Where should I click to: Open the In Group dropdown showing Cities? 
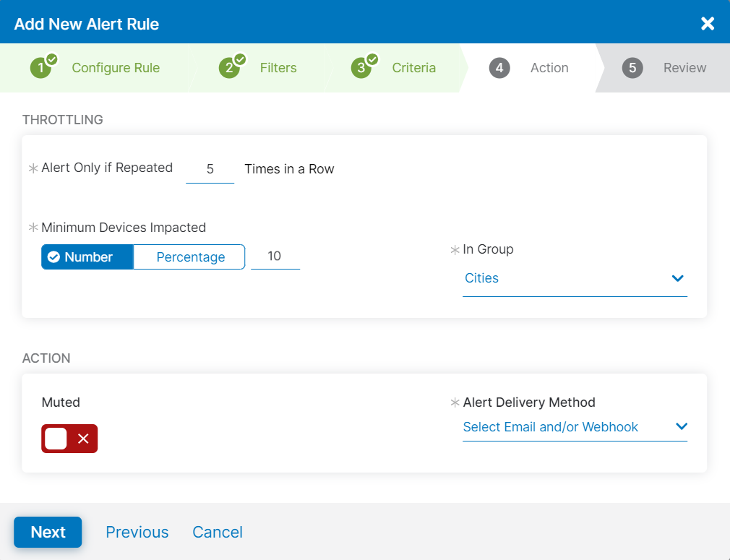coord(575,278)
